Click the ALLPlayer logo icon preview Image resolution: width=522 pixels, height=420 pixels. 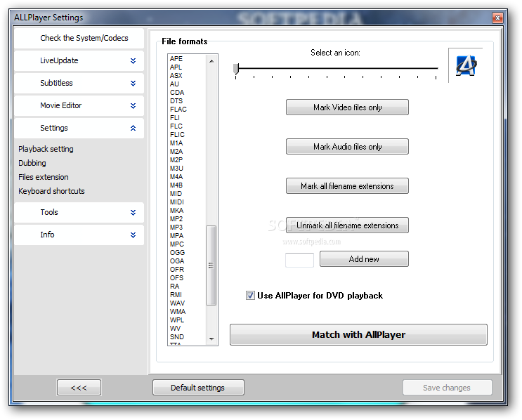(x=466, y=65)
